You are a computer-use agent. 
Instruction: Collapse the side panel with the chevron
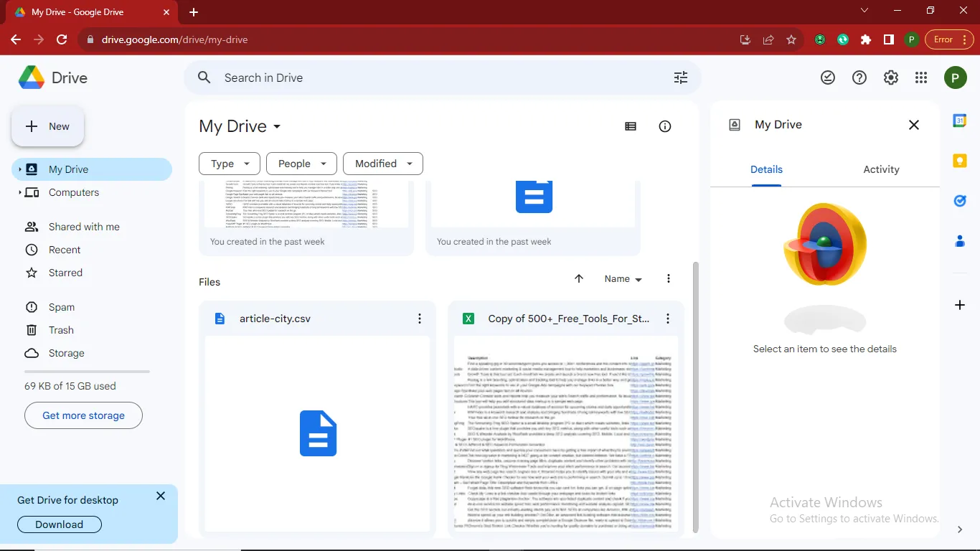[959, 529]
